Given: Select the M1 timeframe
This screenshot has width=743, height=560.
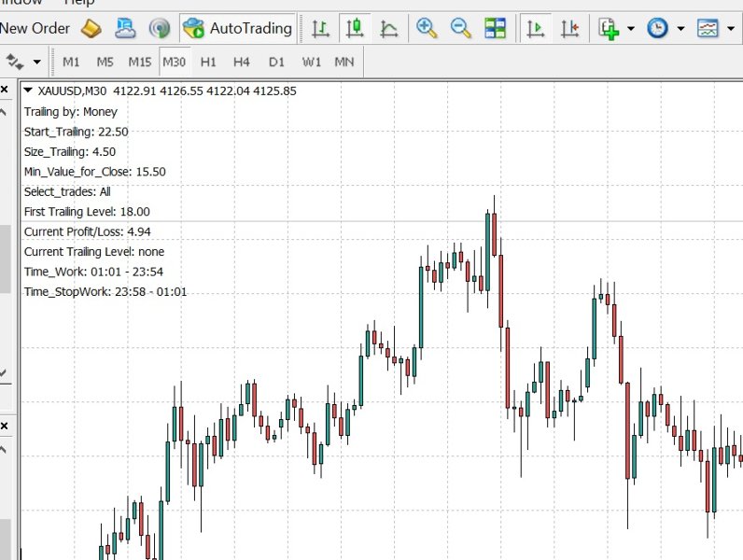Looking at the screenshot, I should click(71, 62).
